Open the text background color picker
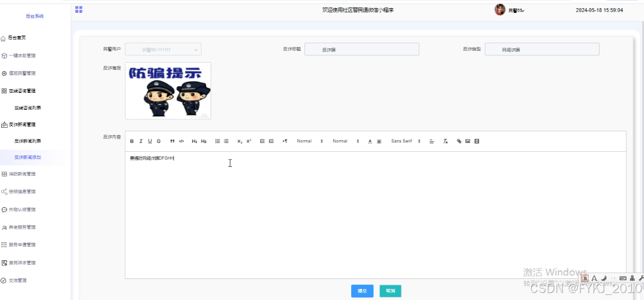 (379, 141)
